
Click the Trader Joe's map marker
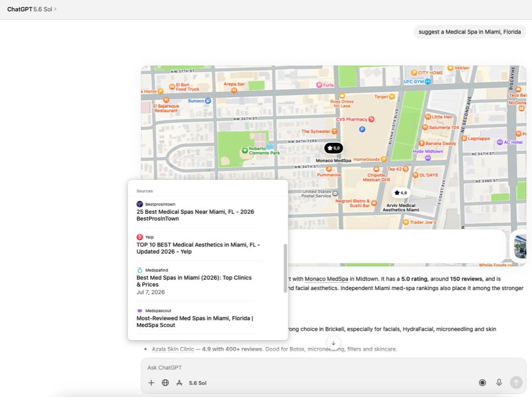(405, 222)
